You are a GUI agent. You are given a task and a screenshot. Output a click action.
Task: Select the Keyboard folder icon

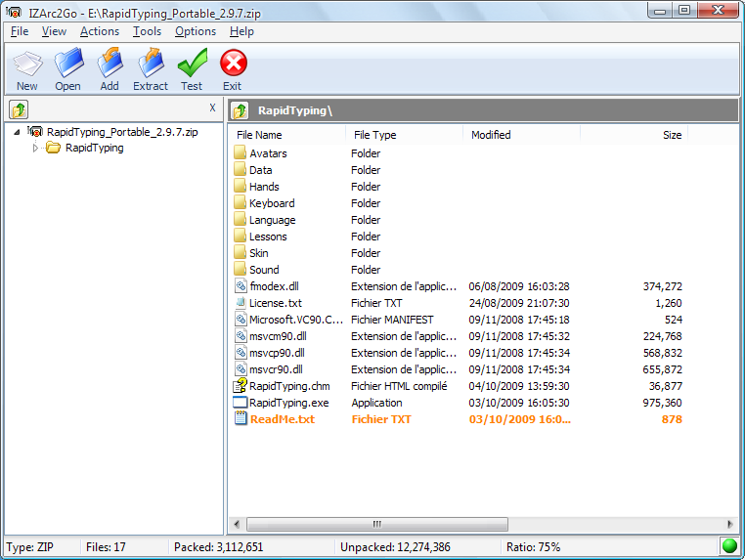240,203
